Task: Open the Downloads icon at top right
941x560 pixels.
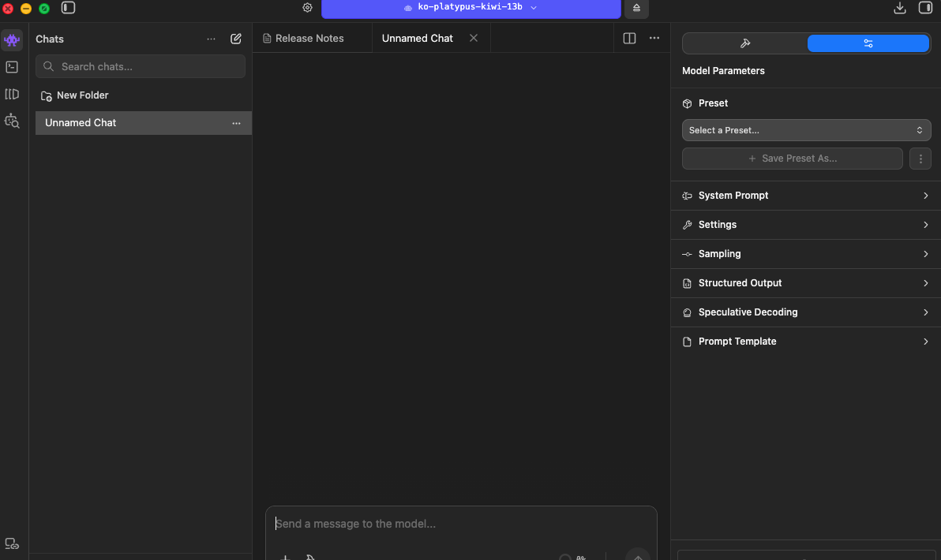Action: (x=899, y=8)
